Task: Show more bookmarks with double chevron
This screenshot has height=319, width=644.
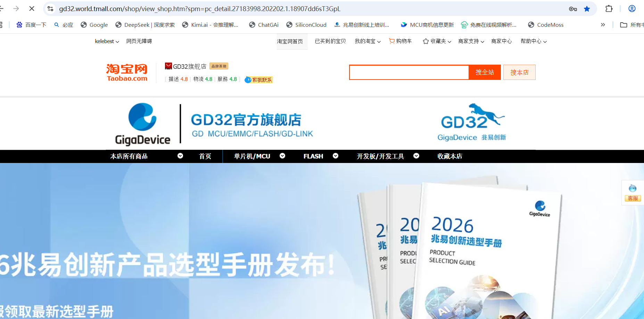Action: click(x=603, y=25)
